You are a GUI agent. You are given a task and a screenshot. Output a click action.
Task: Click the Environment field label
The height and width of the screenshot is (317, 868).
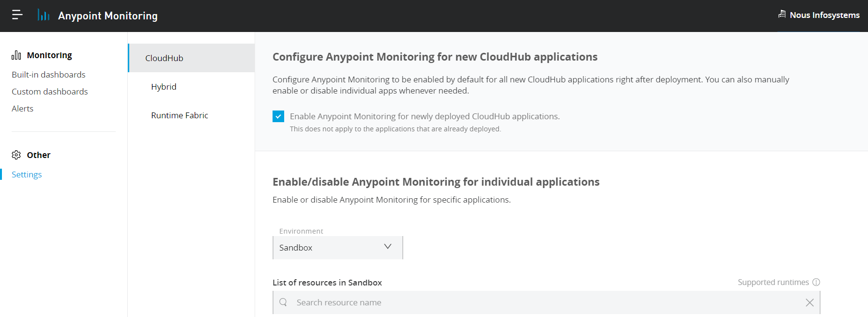tap(301, 231)
